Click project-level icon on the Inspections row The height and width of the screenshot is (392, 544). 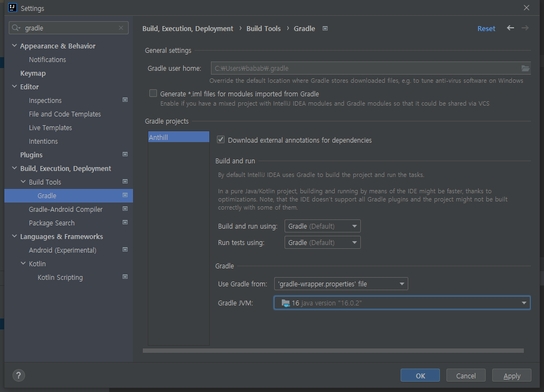point(125,100)
